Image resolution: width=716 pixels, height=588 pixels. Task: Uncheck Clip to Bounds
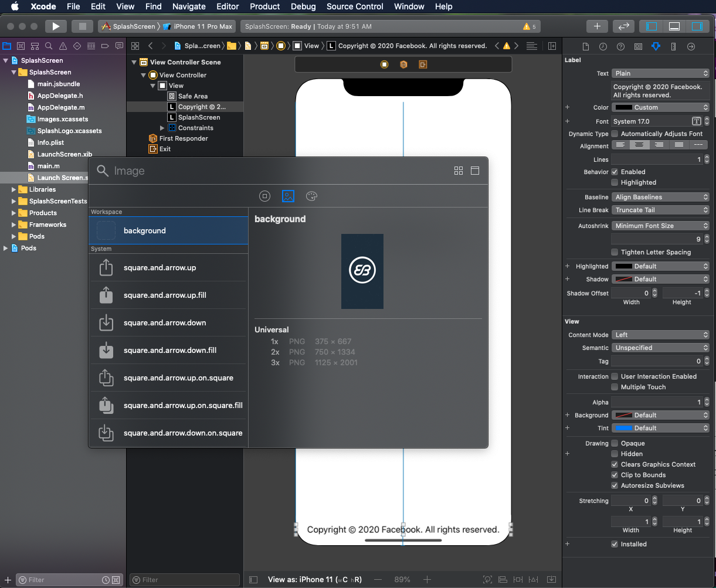point(615,475)
